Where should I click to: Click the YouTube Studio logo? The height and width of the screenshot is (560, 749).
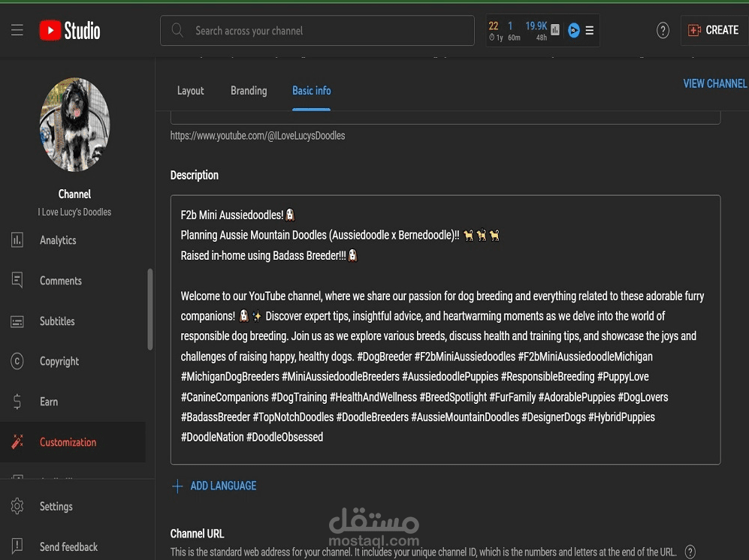click(70, 31)
